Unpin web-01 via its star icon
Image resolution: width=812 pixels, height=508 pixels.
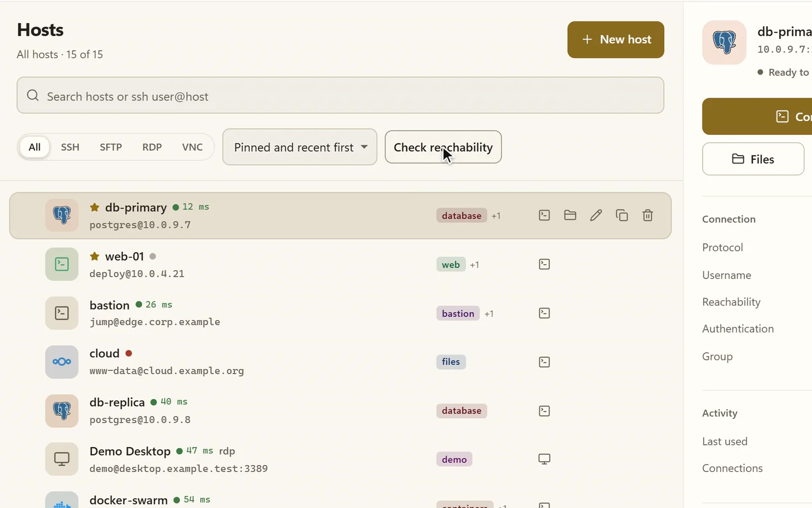click(x=95, y=256)
